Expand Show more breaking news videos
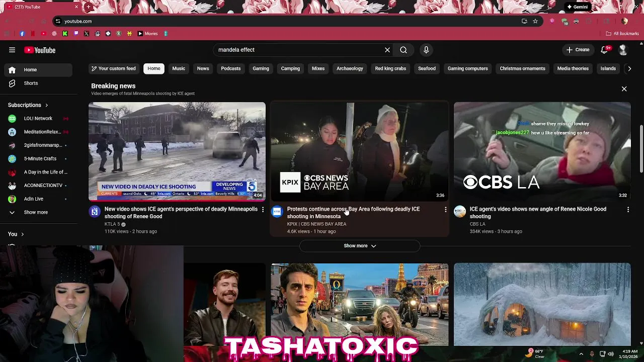This screenshot has width=644, height=362. 360,246
